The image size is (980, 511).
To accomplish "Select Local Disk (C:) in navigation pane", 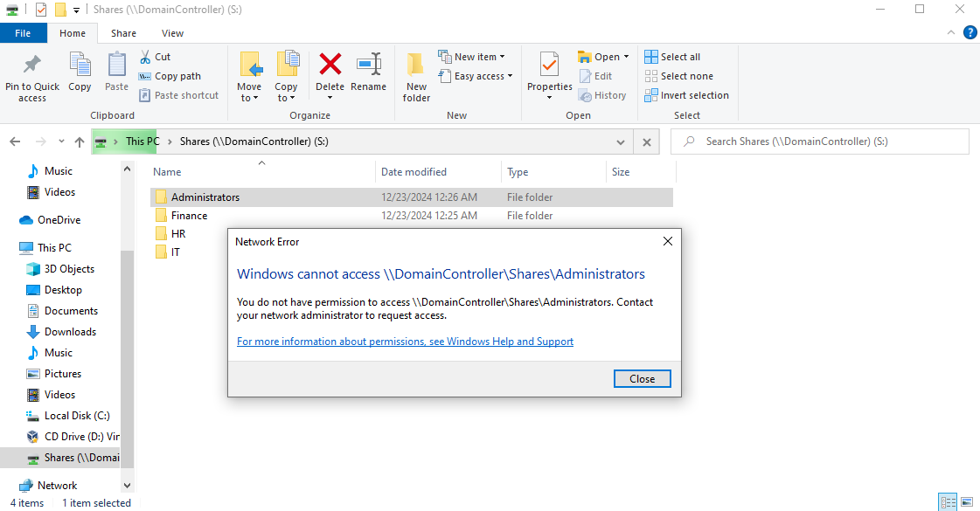I will [x=77, y=416].
